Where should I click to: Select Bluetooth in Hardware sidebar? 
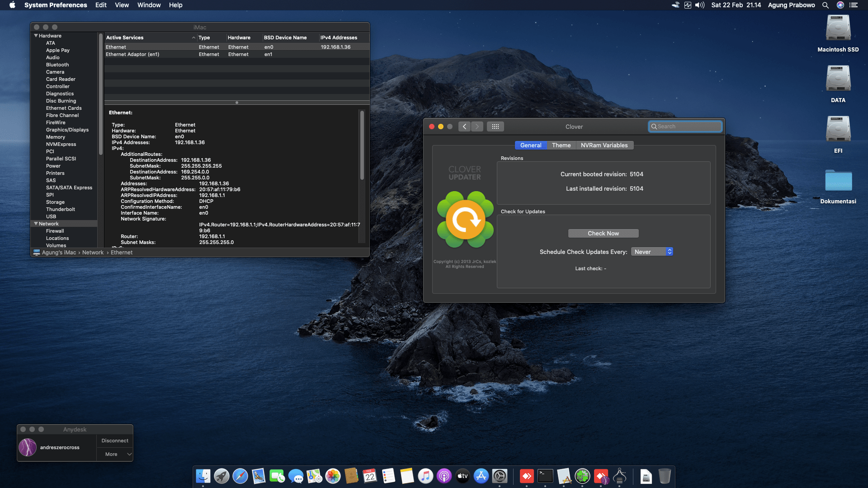[57, 65]
